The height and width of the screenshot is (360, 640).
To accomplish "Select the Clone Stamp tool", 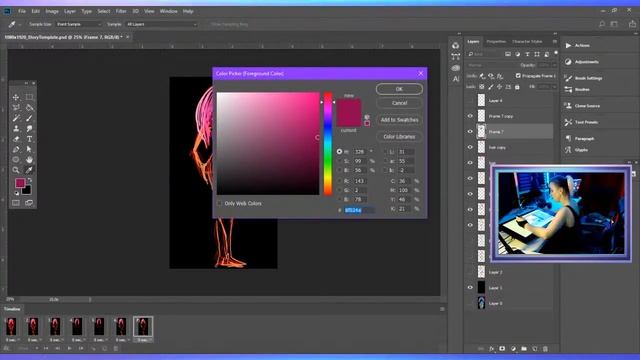I will click(16, 129).
